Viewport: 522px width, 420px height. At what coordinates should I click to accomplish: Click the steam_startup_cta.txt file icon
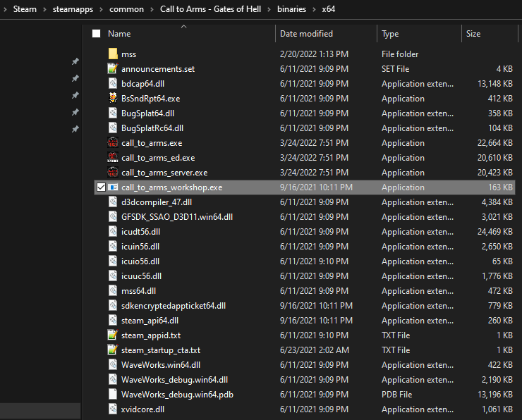click(113, 350)
